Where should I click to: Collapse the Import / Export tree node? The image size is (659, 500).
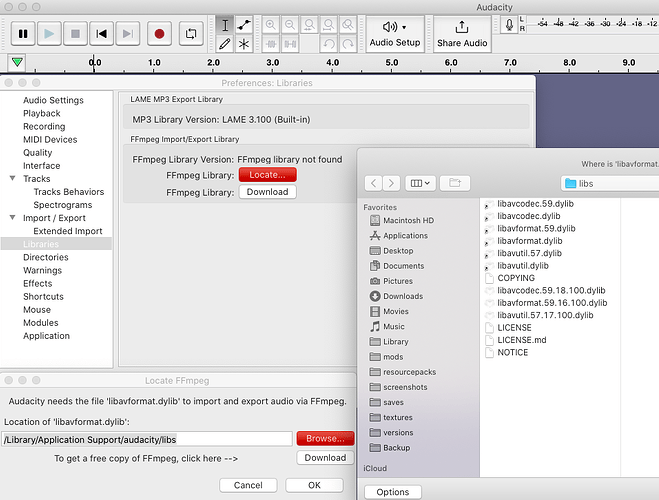(x=13, y=218)
